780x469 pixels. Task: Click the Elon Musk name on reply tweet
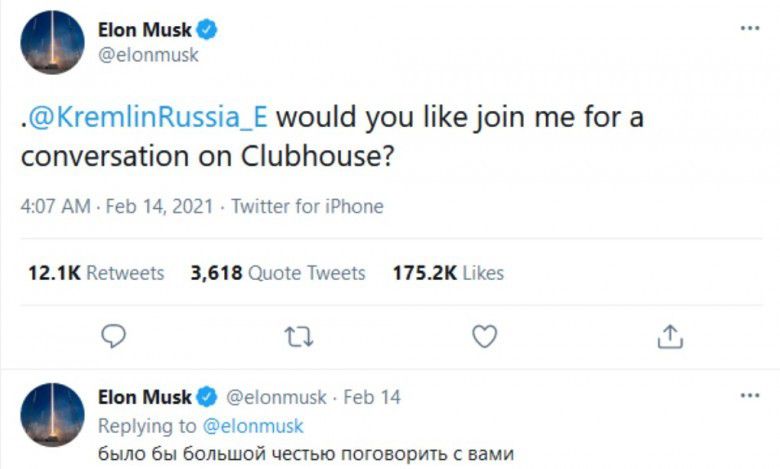145,397
